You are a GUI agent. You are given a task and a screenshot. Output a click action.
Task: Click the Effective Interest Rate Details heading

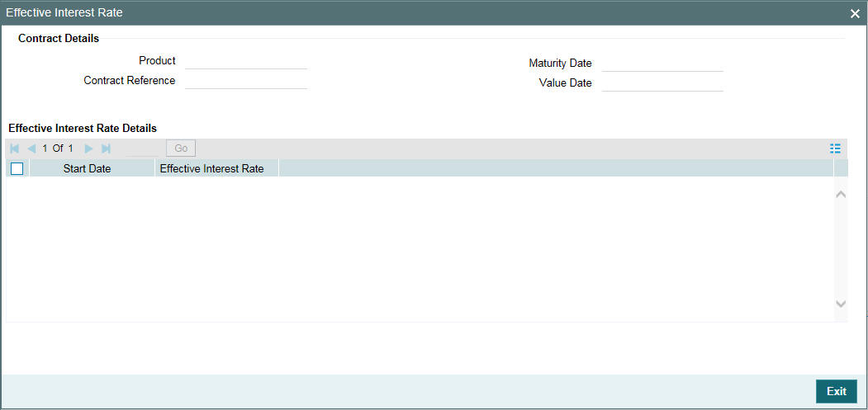[x=83, y=129]
